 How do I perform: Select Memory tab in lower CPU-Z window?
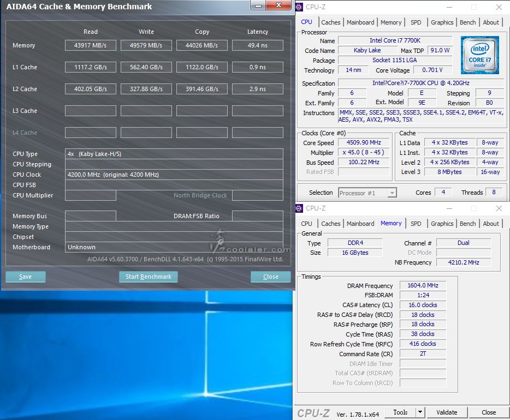(x=391, y=223)
